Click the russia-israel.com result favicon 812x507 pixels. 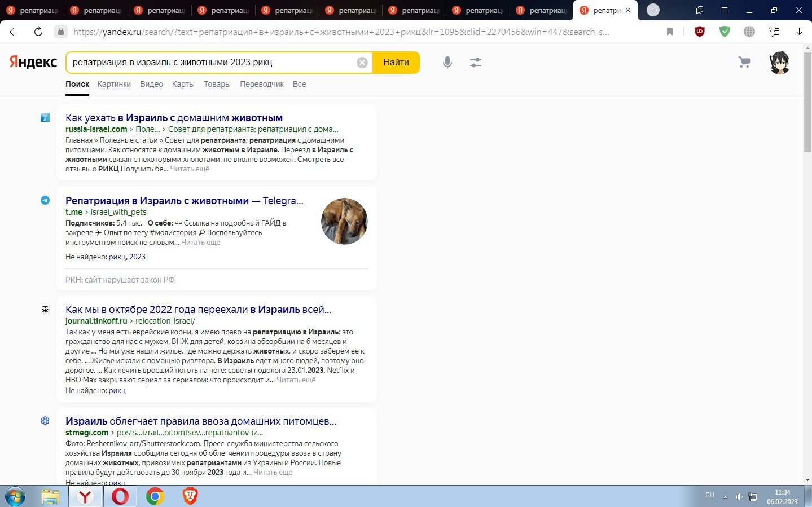click(45, 117)
